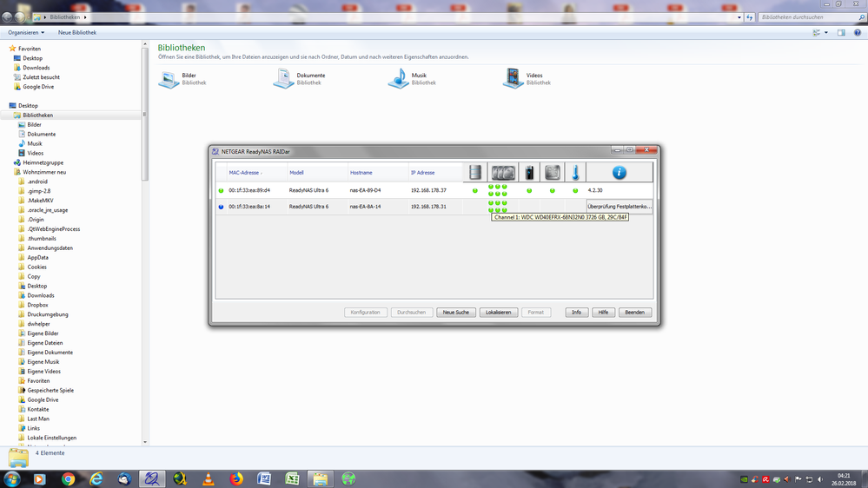
Task: Sort by Hostname column header
Action: point(361,173)
